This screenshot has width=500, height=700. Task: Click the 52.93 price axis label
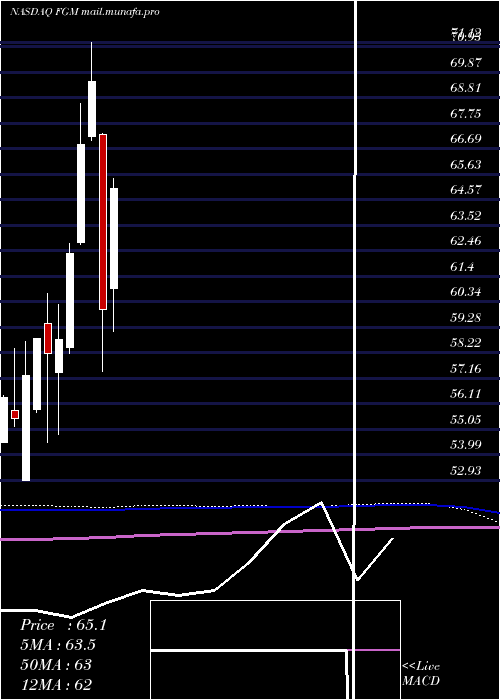tap(466, 471)
